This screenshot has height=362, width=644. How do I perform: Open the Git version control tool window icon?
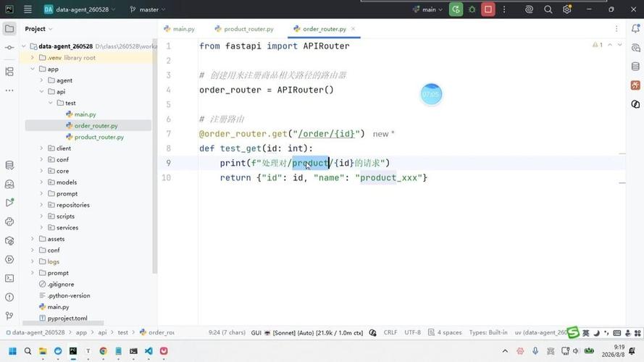click(x=9, y=316)
